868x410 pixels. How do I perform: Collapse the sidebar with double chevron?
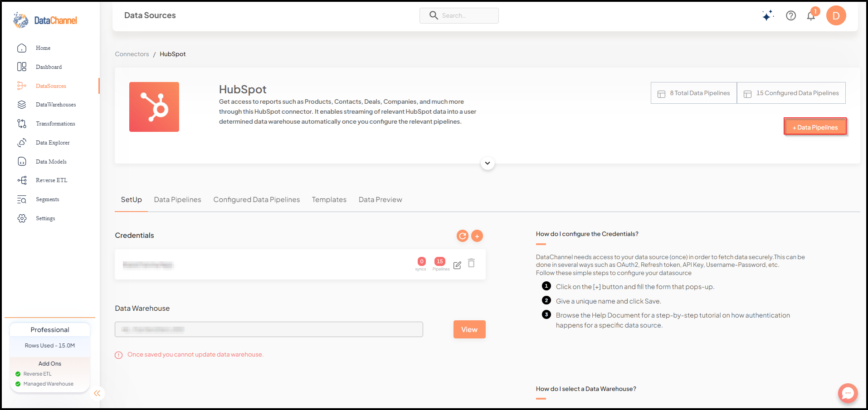[x=97, y=393]
